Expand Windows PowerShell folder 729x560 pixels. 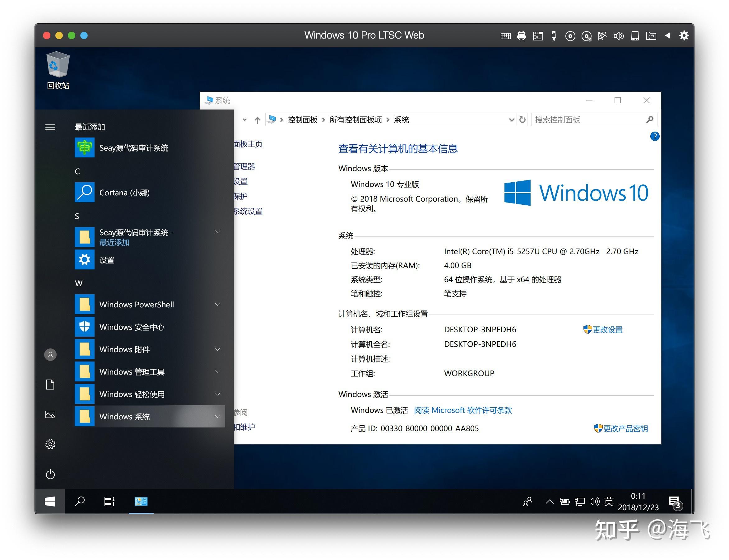[217, 304]
